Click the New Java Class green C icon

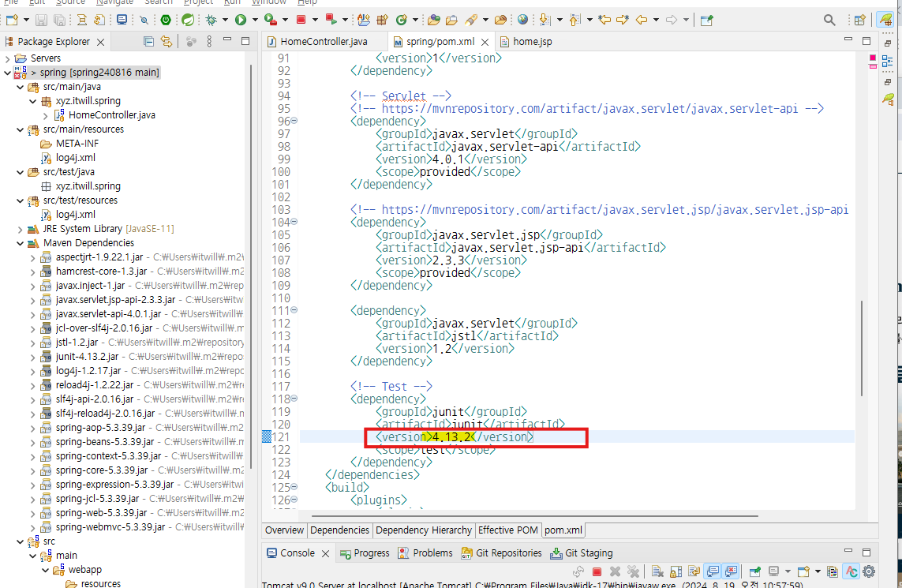pos(402,21)
